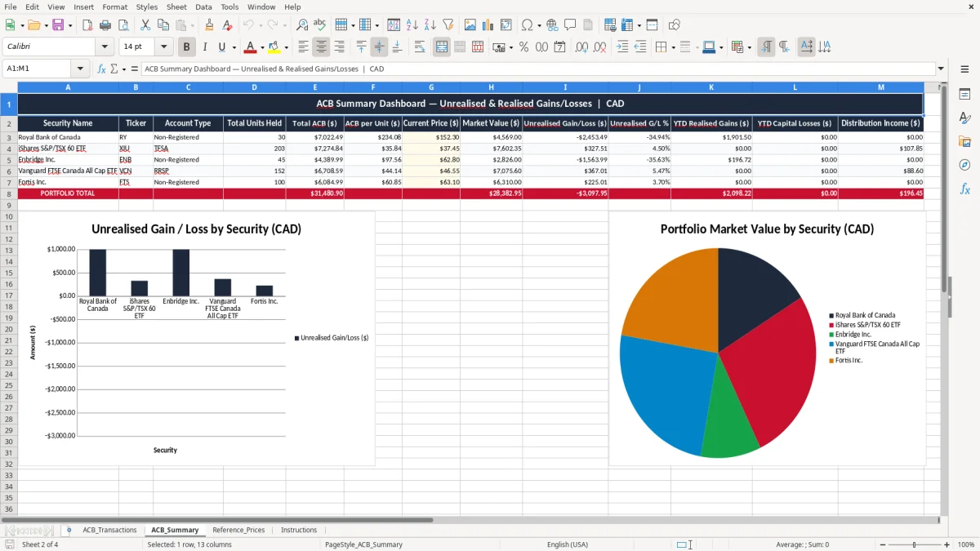Viewport: 980px width, 551px height.
Task: Open sidebar Functions panel
Action: tap(964, 189)
